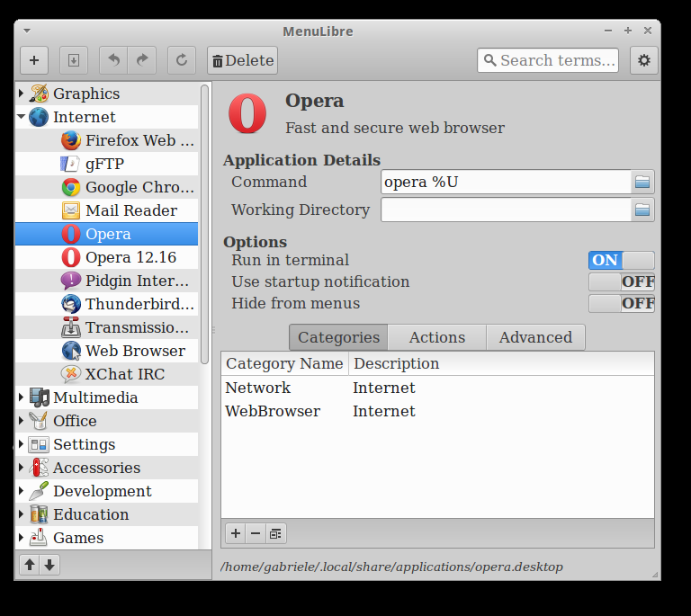The height and width of the screenshot is (616, 691).
Task: Click the Working Directory input field
Action: point(506,210)
